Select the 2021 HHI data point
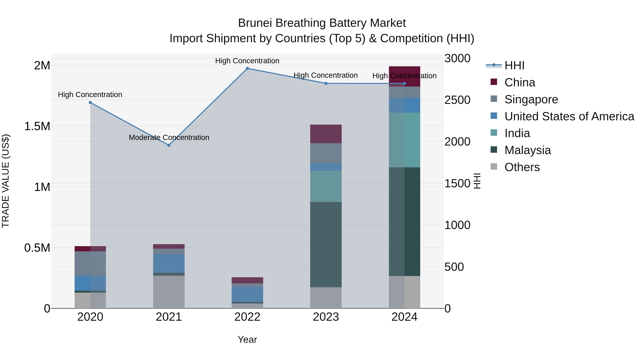The height and width of the screenshot is (362, 644). point(169,145)
